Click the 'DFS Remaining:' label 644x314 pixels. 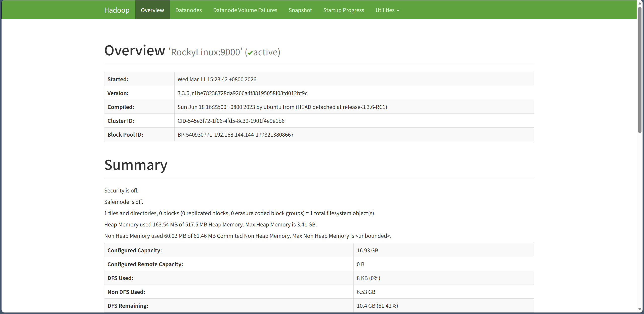[x=128, y=306]
